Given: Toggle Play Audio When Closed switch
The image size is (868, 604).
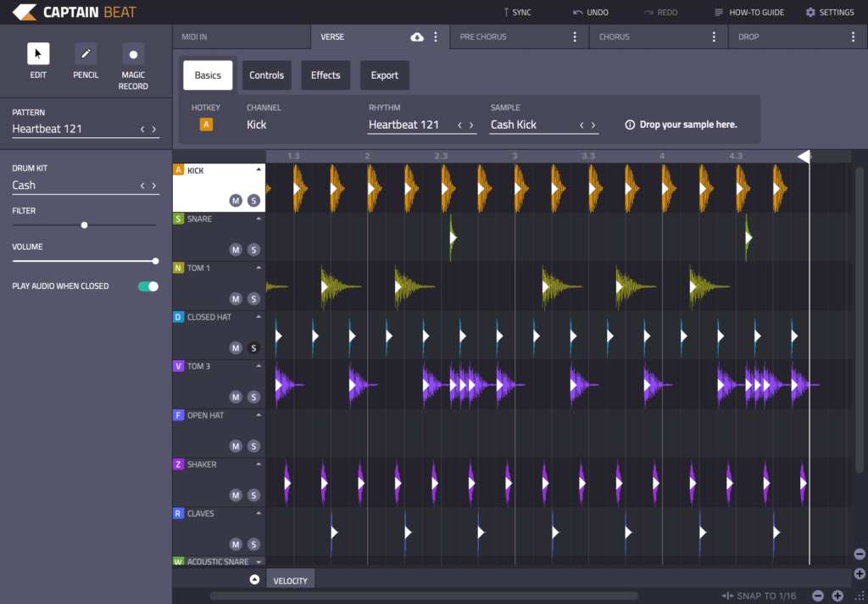Looking at the screenshot, I should 148,286.
